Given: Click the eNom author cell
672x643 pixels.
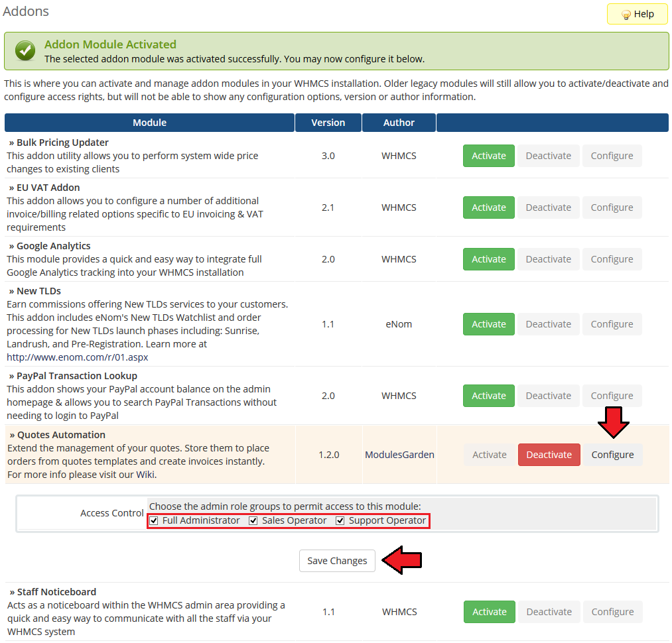Looking at the screenshot, I should click(399, 324).
